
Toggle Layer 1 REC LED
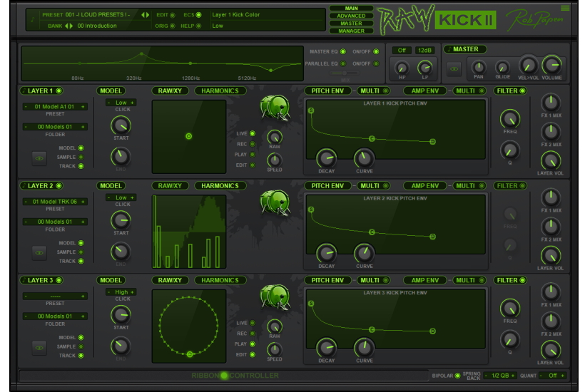(253, 144)
